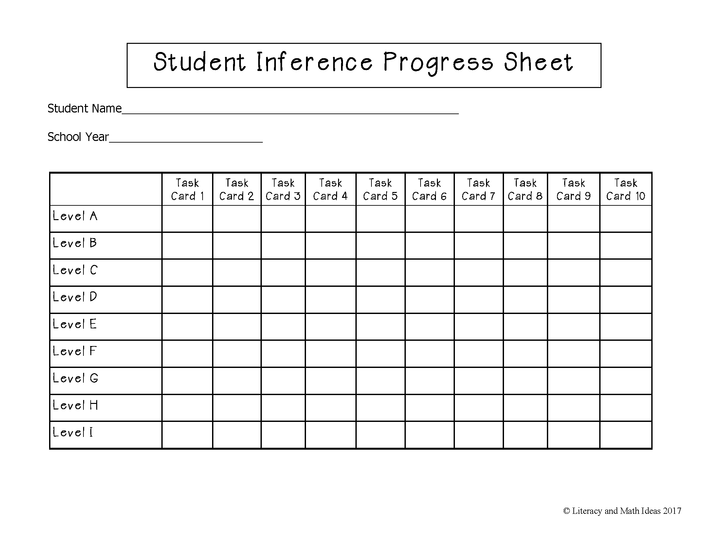Click the Task Card 1 column header
Image resolution: width=720 pixels, height=556 pixels.
click(x=187, y=189)
